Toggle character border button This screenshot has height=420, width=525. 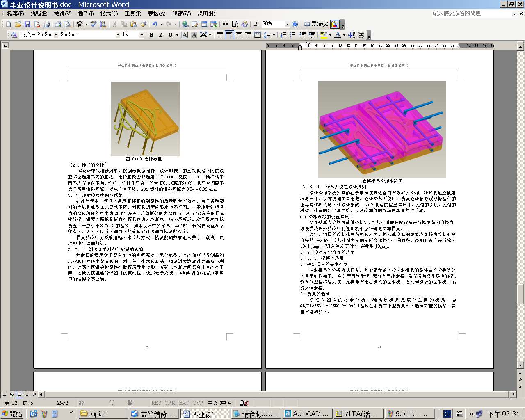185,35
